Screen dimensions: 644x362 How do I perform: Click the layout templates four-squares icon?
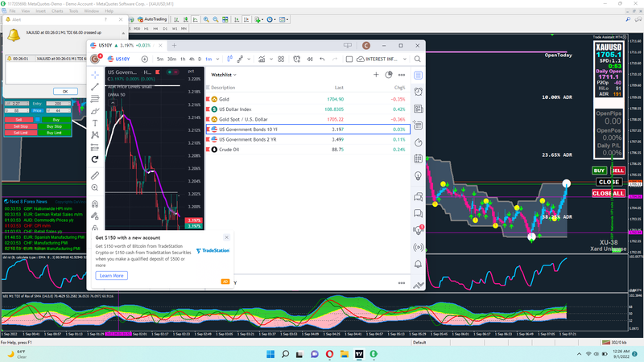click(281, 59)
